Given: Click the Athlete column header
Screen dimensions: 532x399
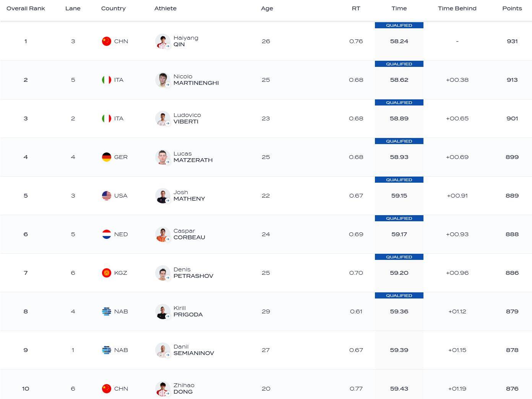Looking at the screenshot, I should pyautogui.click(x=165, y=8).
